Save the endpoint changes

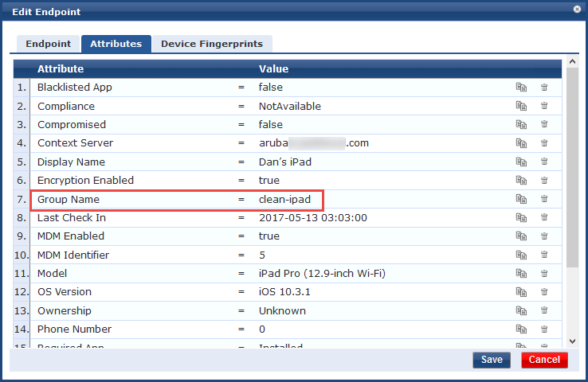pyautogui.click(x=492, y=360)
